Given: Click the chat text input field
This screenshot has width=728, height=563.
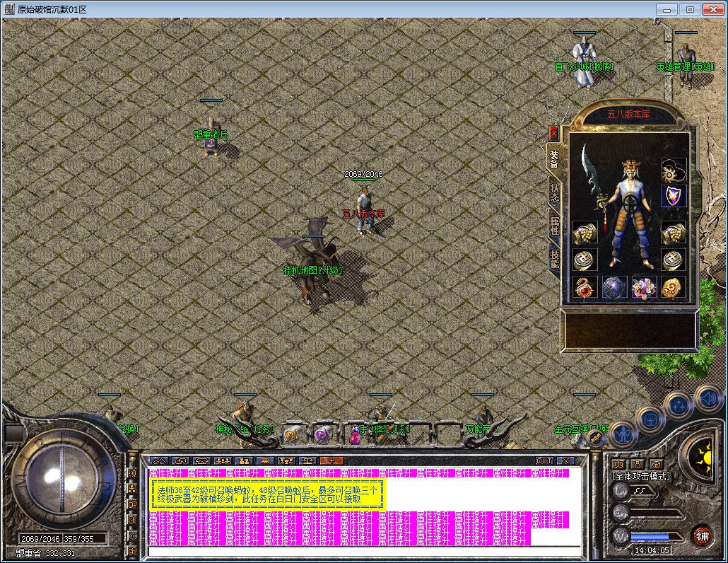Looking at the screenshot, I should 365,552.
